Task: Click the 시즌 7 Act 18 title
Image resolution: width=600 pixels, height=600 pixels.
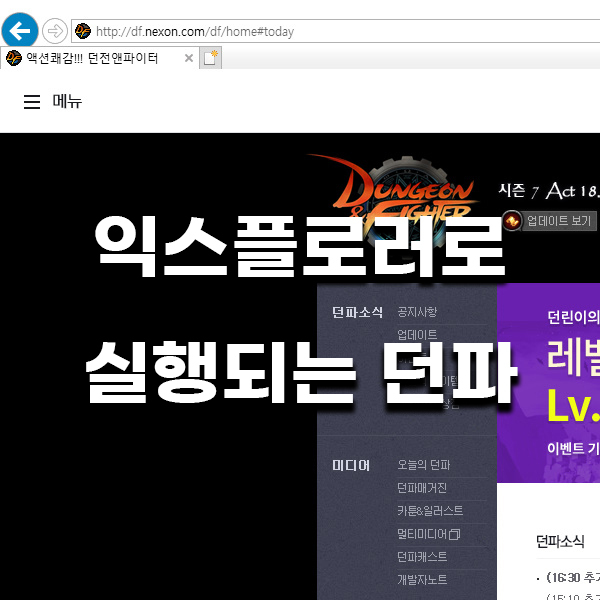Action: pos(549,191)
